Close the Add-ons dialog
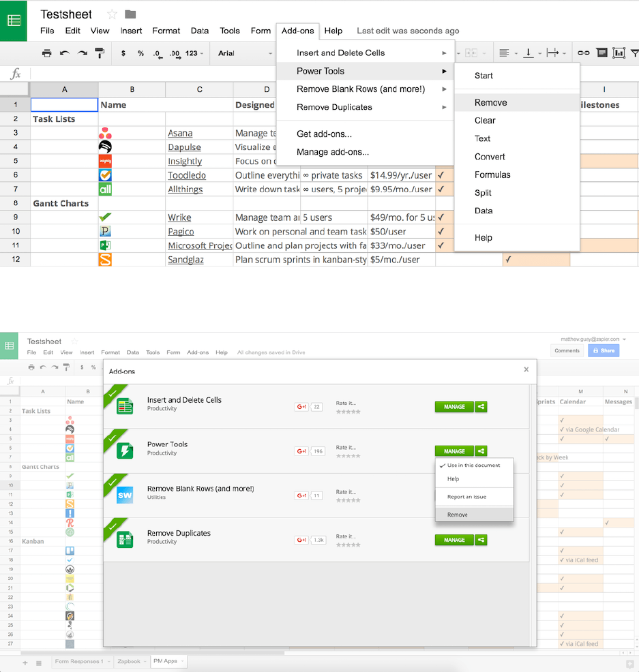The height and width of the screenshot is (672, 639). [x=526, y=369]
